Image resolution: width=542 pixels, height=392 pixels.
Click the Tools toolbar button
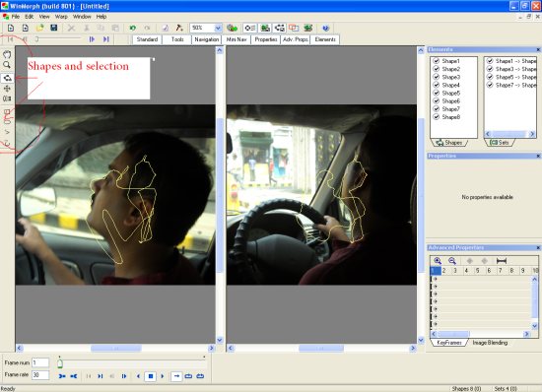tap(177, 39)
